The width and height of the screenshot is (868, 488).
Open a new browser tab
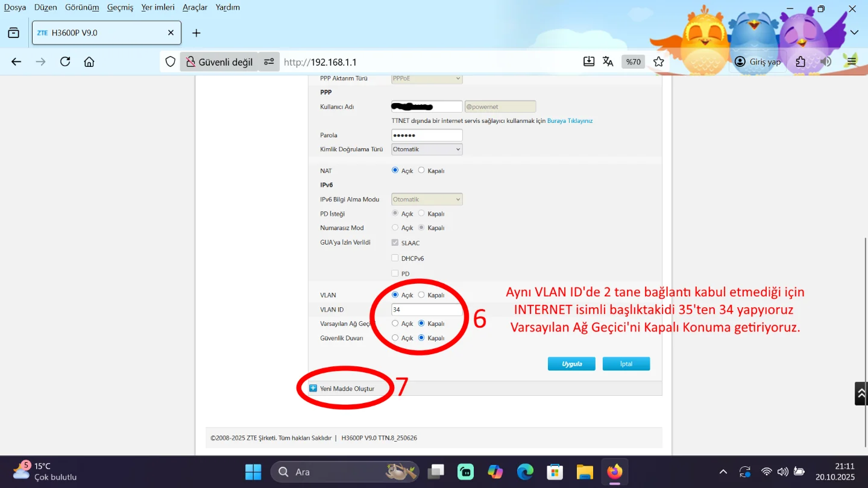pyautogui.click(x=196, y=33)
